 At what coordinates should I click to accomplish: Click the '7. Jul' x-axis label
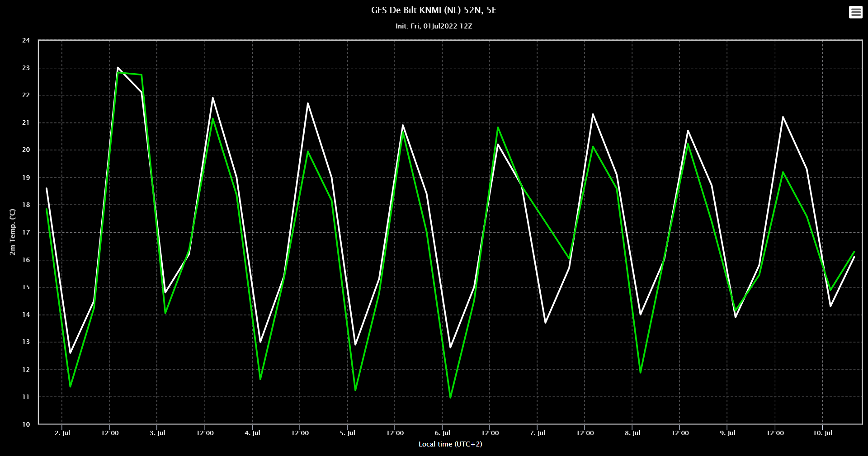538,433
